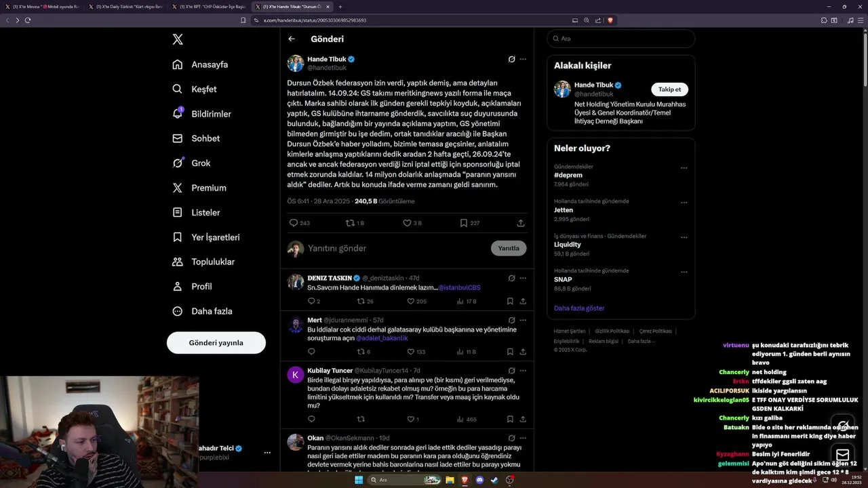868x488 pixels.
Task: Click the Brave Shields icon in the address bar
Action: click(x=610, y=20)
